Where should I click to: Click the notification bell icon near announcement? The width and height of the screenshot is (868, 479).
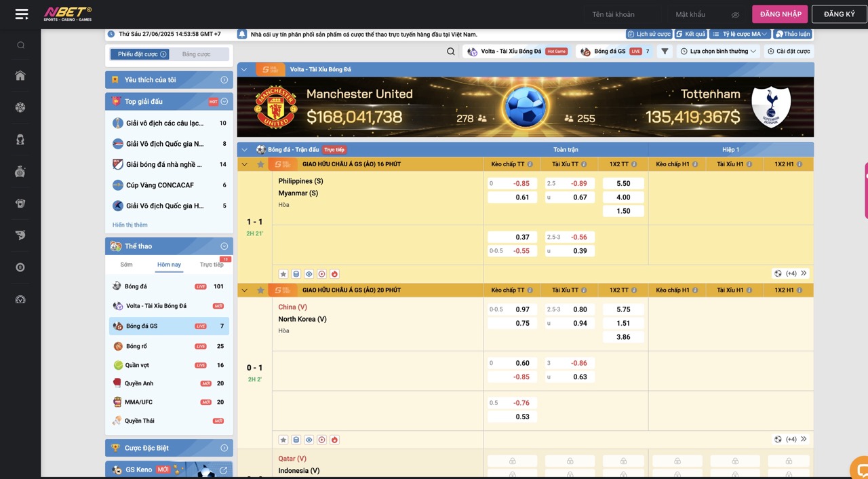click(x=242, y=34)
